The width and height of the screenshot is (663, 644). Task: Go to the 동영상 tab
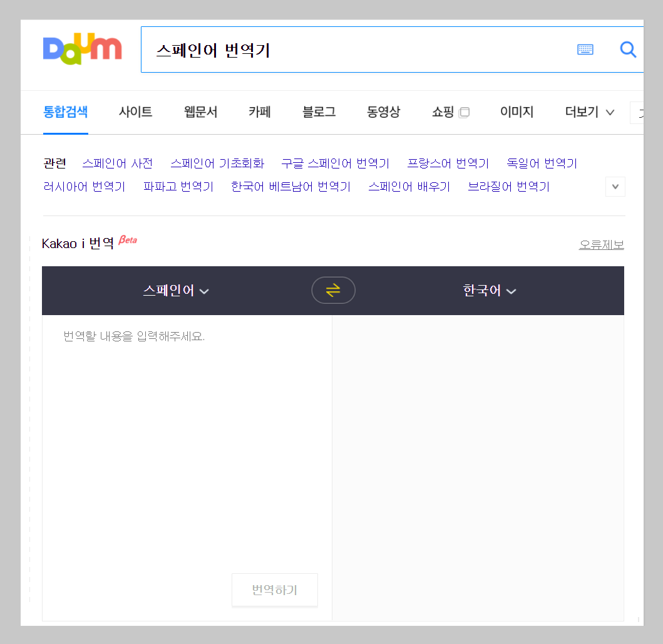[x=384, y=112]
